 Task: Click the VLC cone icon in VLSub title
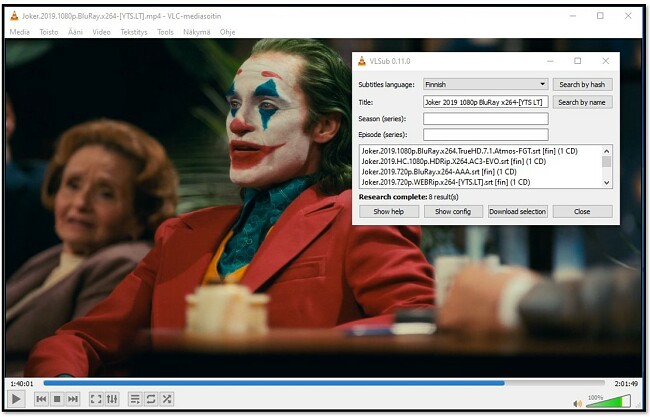362,61
